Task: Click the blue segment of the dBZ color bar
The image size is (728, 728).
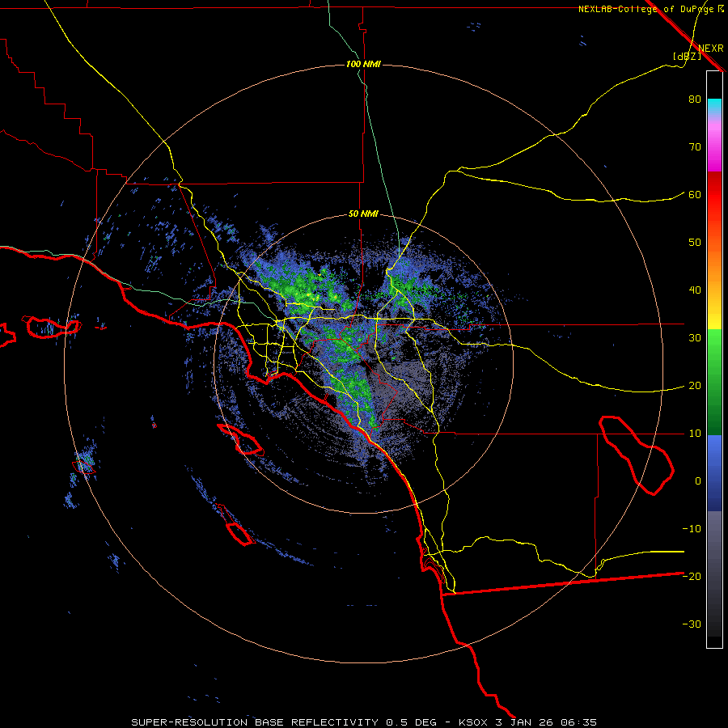Action: [x=714, y=473]
